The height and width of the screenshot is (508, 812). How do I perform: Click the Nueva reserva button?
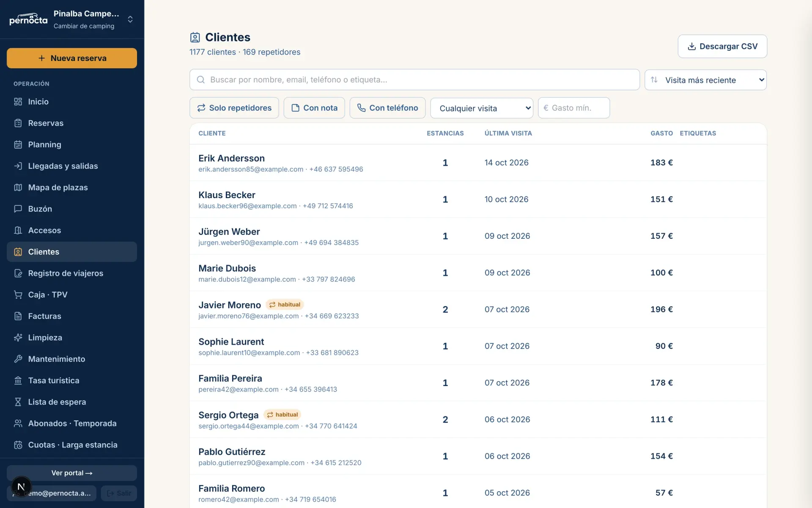[x=72, y=58]
